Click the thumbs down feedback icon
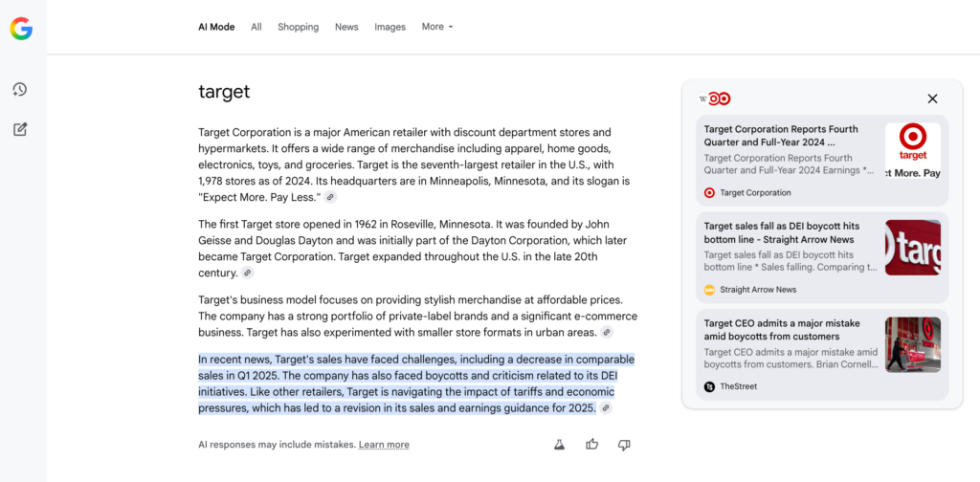980x482 pixels. pyautogui.click(x=624, y=445)
